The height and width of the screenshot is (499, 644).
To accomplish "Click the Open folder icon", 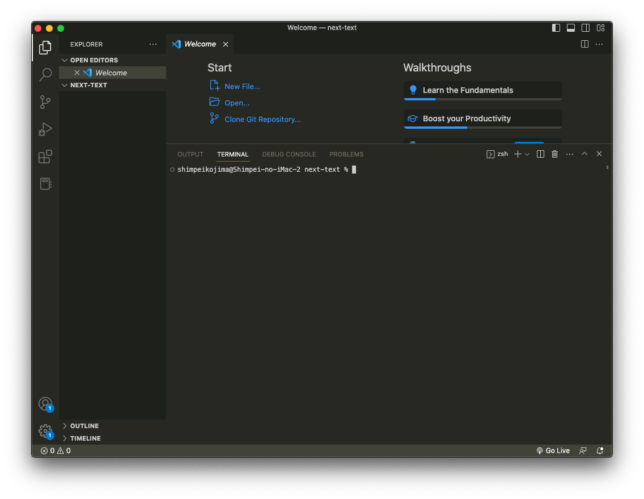I will tap(214, 102).
